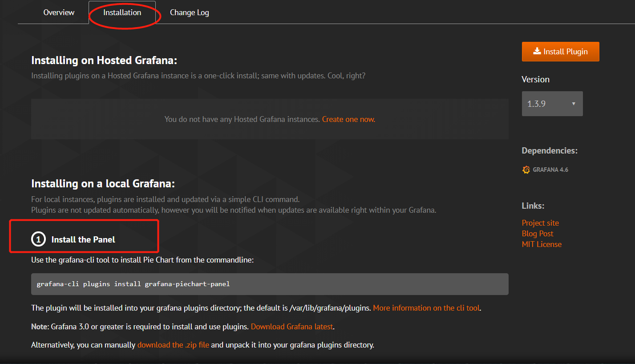Click the 'Install the Panel' step heading
This screenshot has height=364, width=635.
(83, 239)
